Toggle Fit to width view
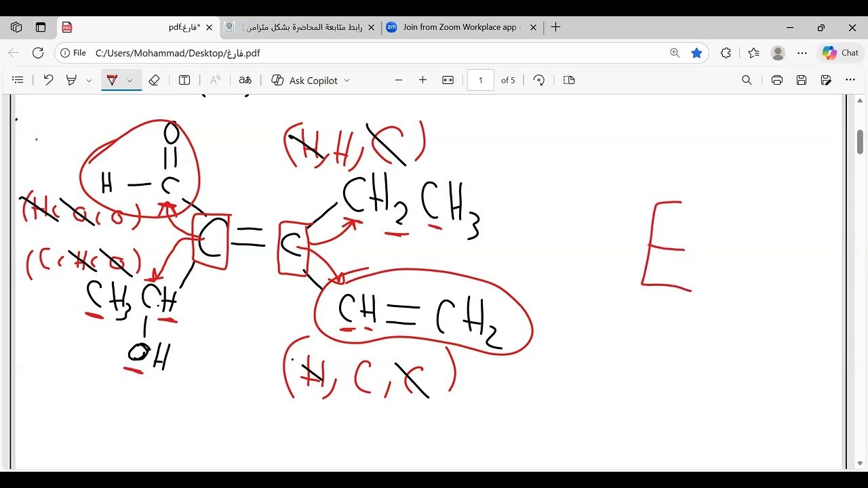Image resolution: width=868 pixels, height=488 pixels. click(x=448, y=80)
